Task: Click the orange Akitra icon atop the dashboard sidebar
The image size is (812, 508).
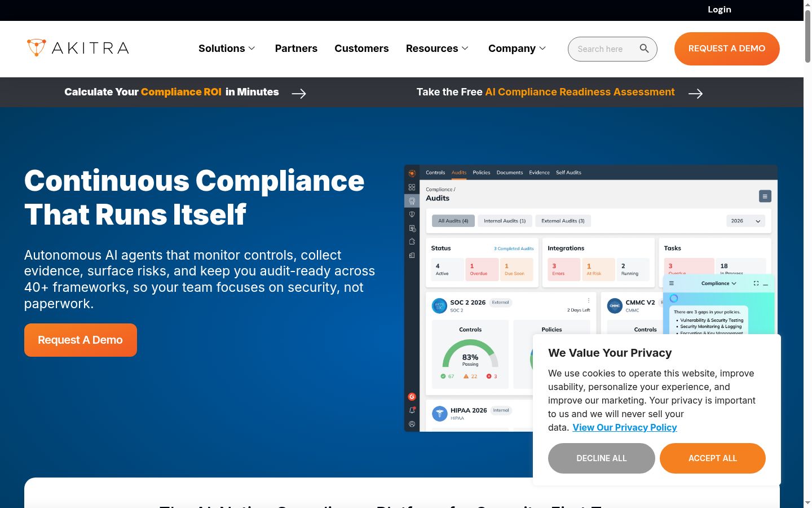Action: [x=412, y=173]
